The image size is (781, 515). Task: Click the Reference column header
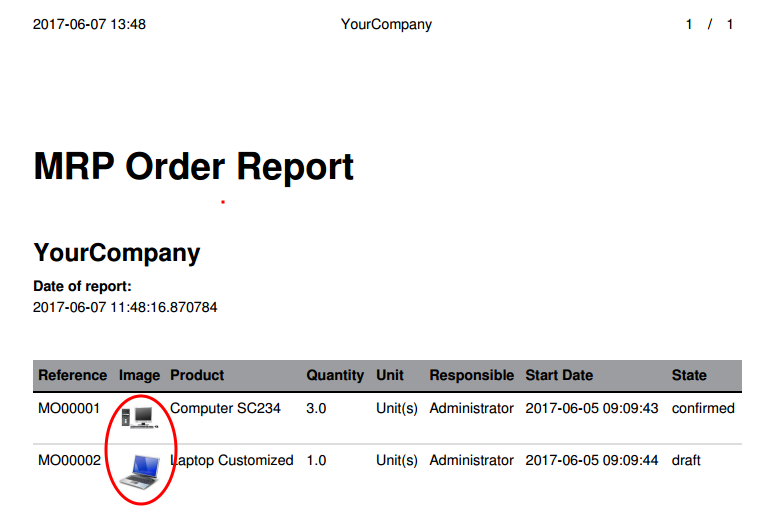pyautogui.click(x=73, y=375)
